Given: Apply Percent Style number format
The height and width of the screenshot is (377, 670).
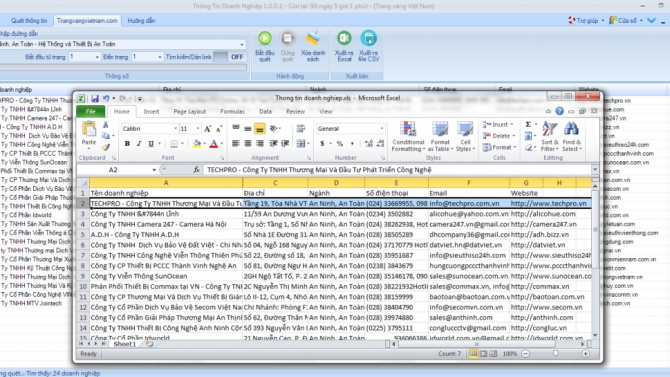Looking at the screenshot, I should (x=340, y=144).
